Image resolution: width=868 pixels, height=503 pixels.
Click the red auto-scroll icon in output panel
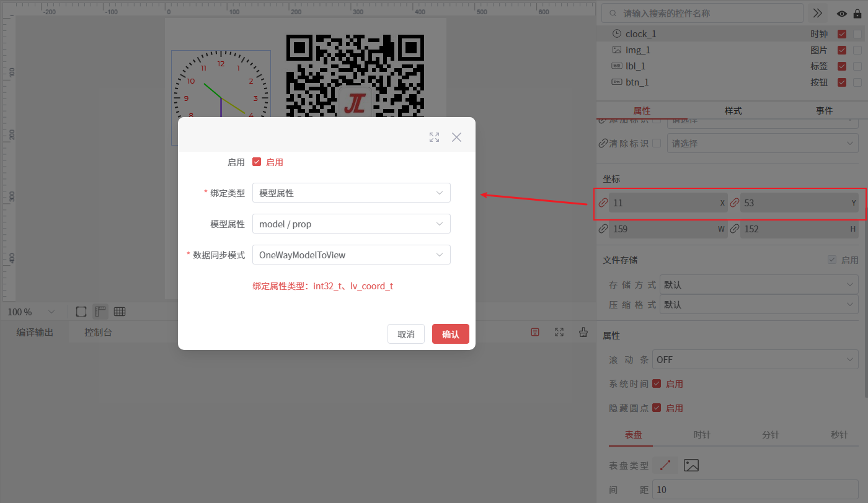(535, 332)
